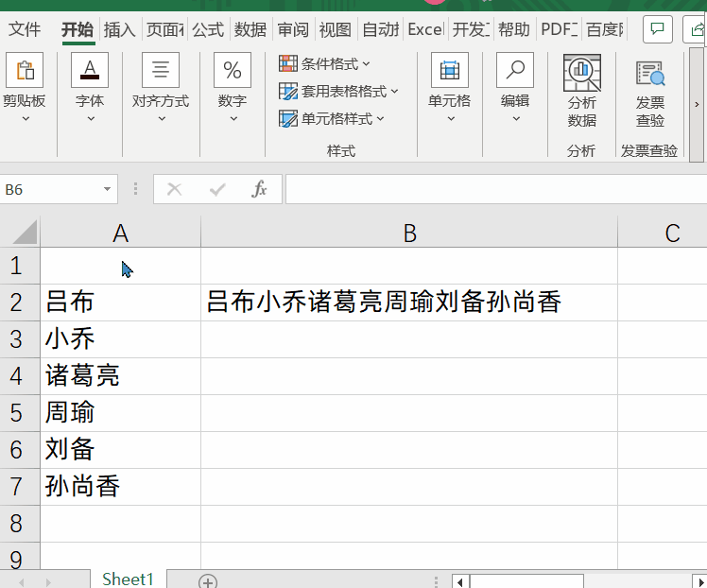Switch to the 审阅 tab

pos(293,29)
